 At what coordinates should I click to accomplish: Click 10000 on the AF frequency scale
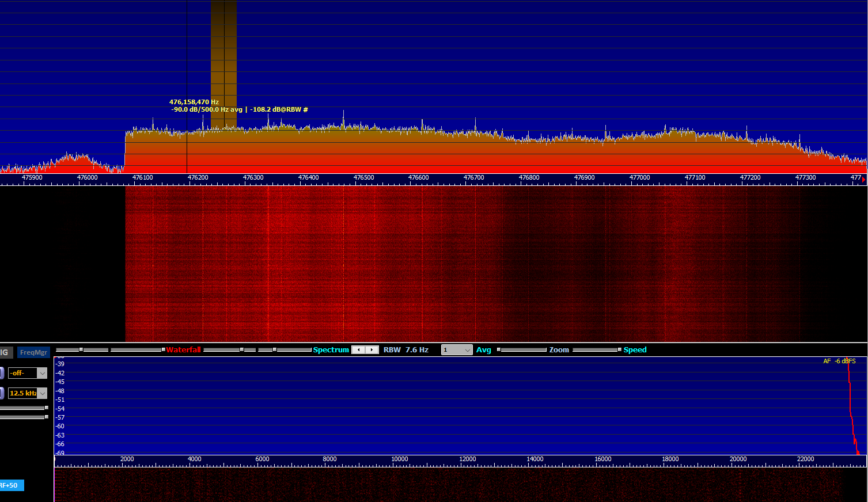pos(400,459)
